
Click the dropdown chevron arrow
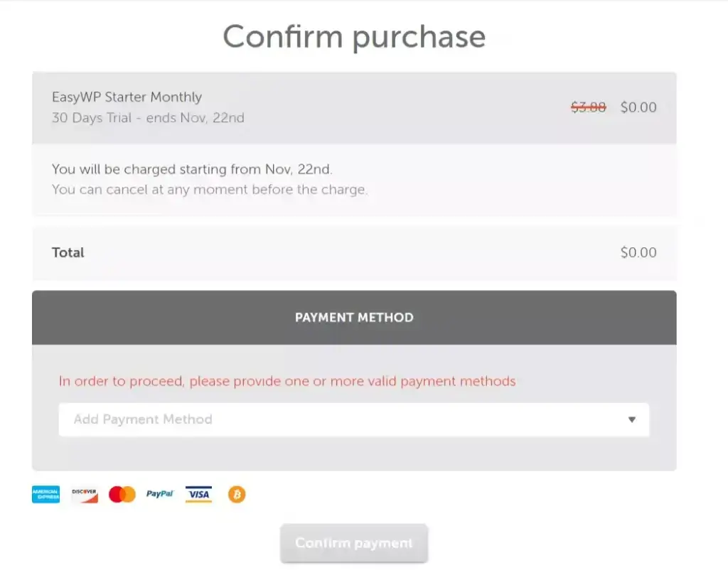pyautogui.click(x=632, y=419)
